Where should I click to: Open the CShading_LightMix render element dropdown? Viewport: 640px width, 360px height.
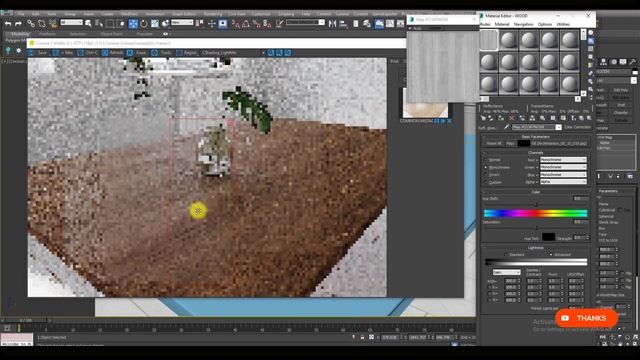(233, 53)
